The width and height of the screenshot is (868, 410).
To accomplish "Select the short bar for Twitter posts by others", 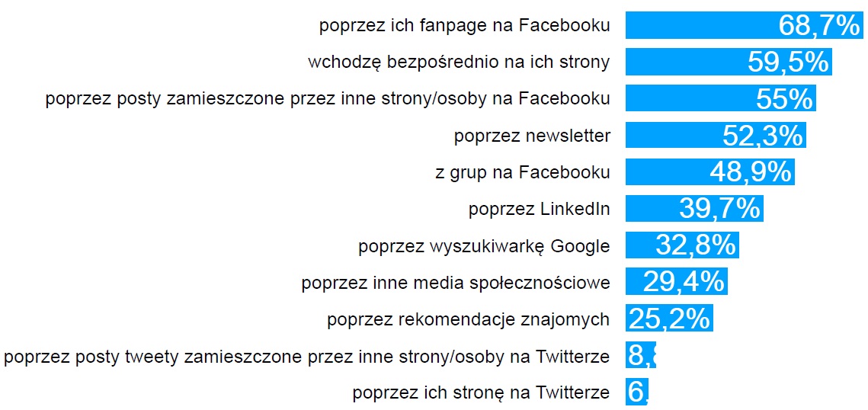I will pyautogui.click(x=641, y=355).
